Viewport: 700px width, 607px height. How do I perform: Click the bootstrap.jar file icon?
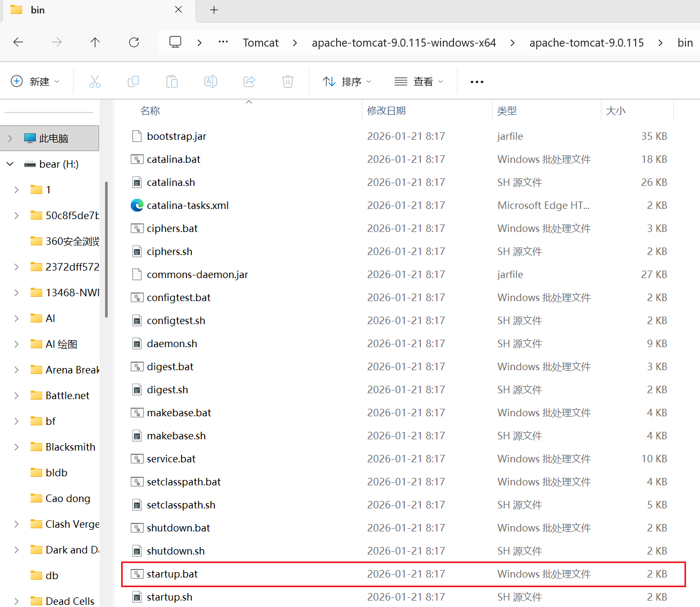pos(137,136)
